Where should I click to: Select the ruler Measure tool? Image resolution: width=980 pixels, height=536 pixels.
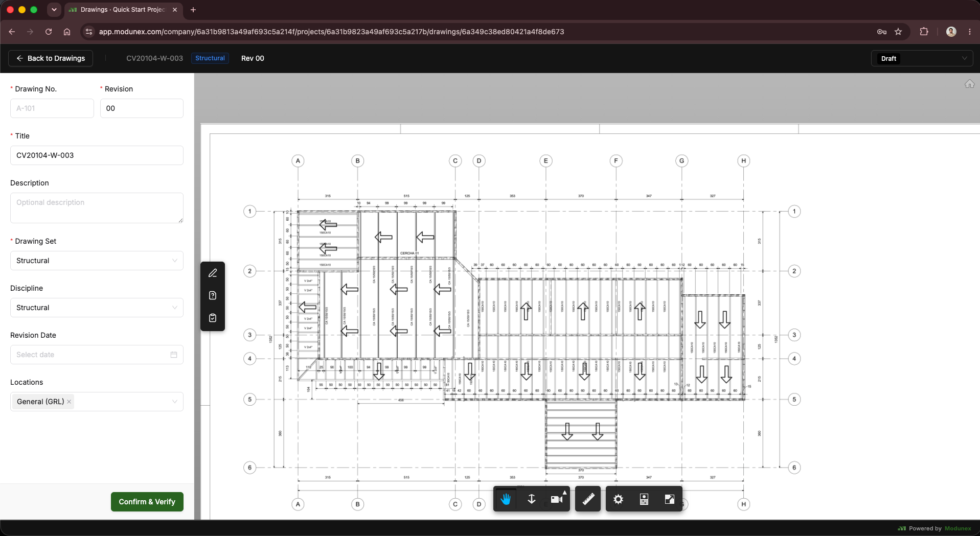click(588, 499)
